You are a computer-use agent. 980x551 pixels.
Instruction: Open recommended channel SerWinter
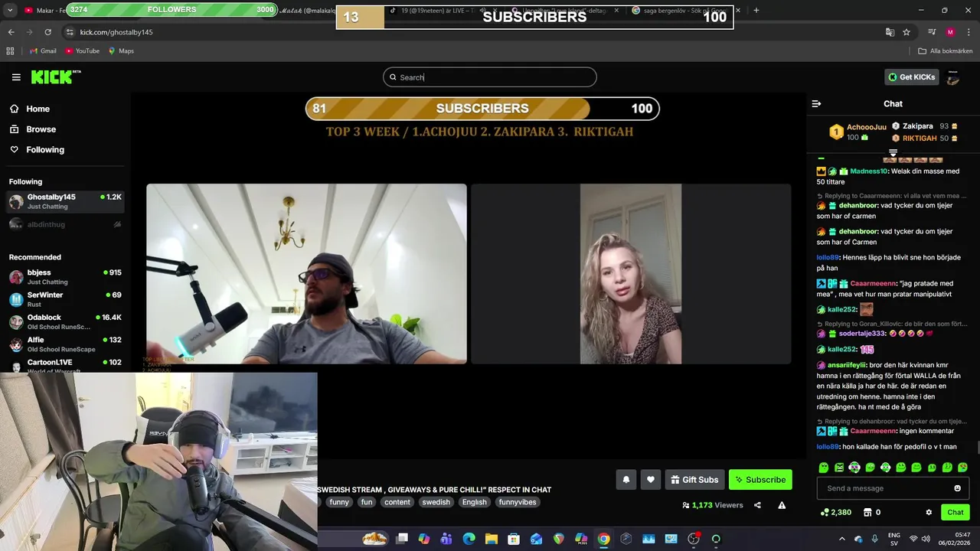pyautogui.click(x=65, y=299)
